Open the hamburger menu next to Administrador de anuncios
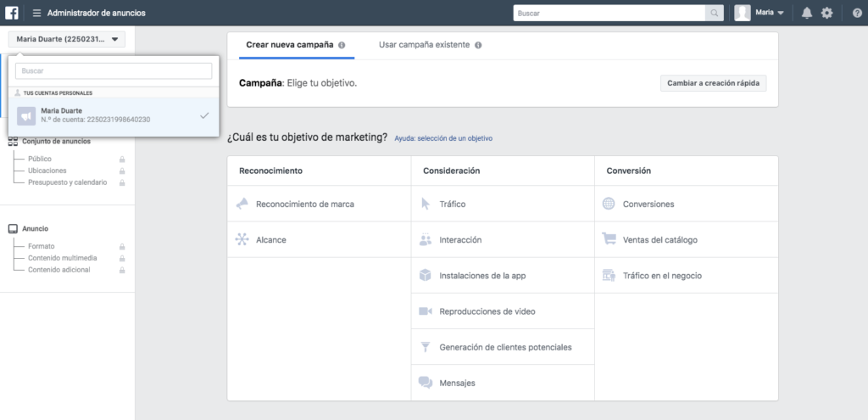The image size is (868, 420). pyautogui.click(x=37, y=13)
